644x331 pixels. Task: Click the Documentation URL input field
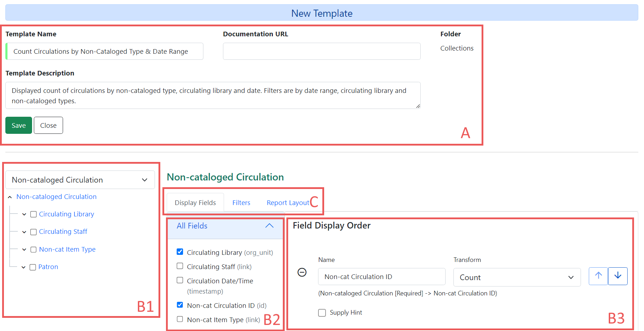321,51
